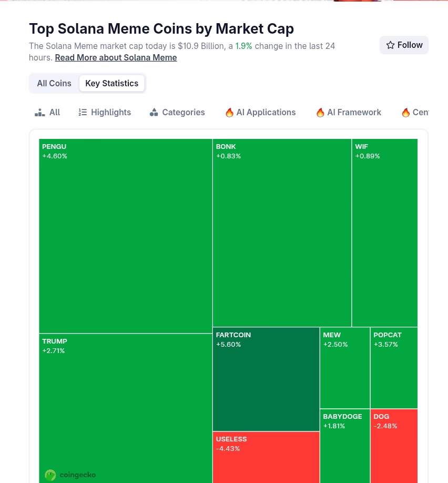Viewport: 448px width, 483px height.
Task: Open the AI Applications category tab
Action: tap(266, 112)
